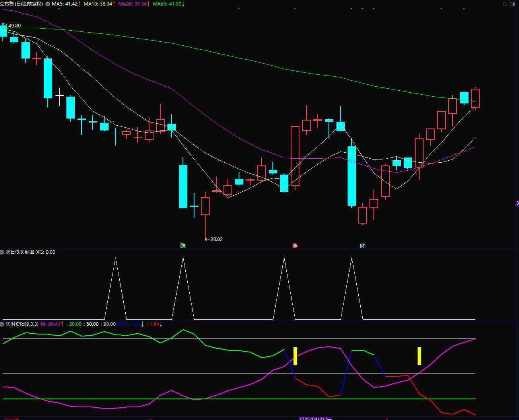519x420 pixels.
Task: Toggle the side panel icon at top right
Action: click(x=512, y=4)
